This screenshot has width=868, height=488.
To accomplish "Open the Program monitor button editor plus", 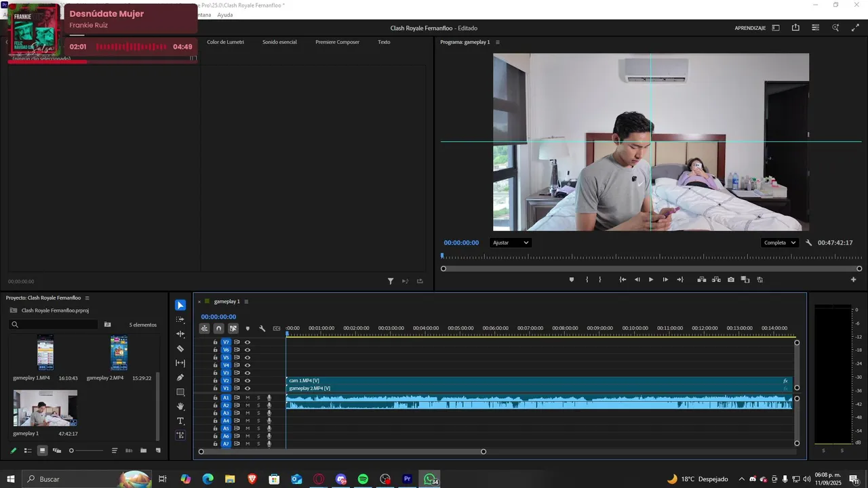I will [x=854, y=279].
